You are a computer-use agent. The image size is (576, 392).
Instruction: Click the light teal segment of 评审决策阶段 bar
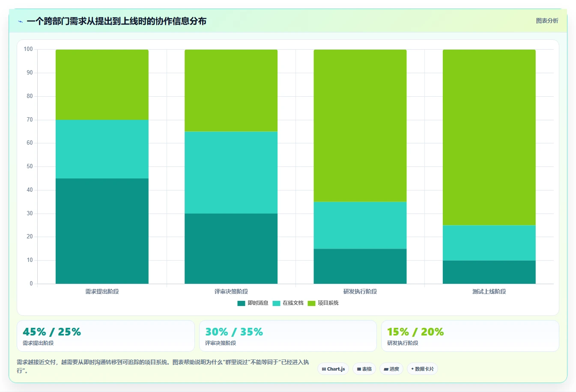(231, 172)
